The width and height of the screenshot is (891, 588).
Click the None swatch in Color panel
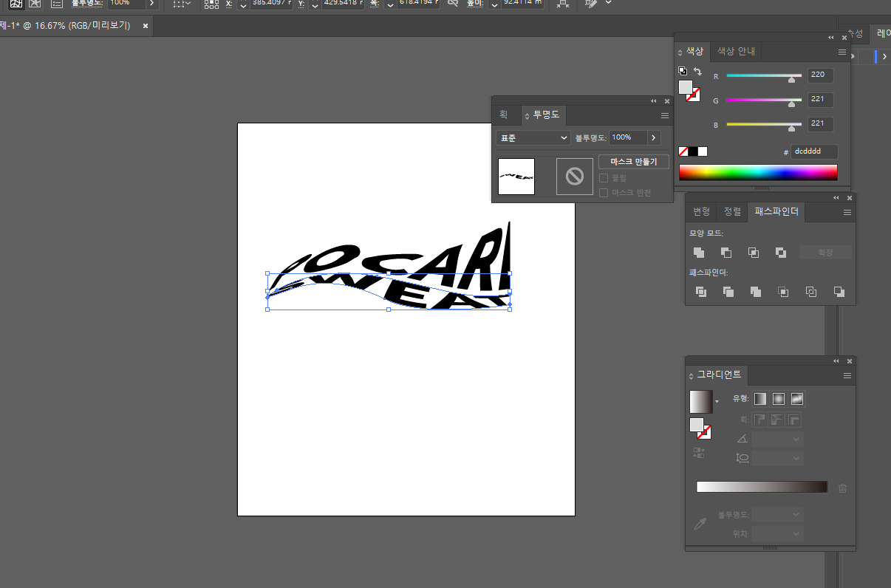pyautogui.click(x=683, y=151)
